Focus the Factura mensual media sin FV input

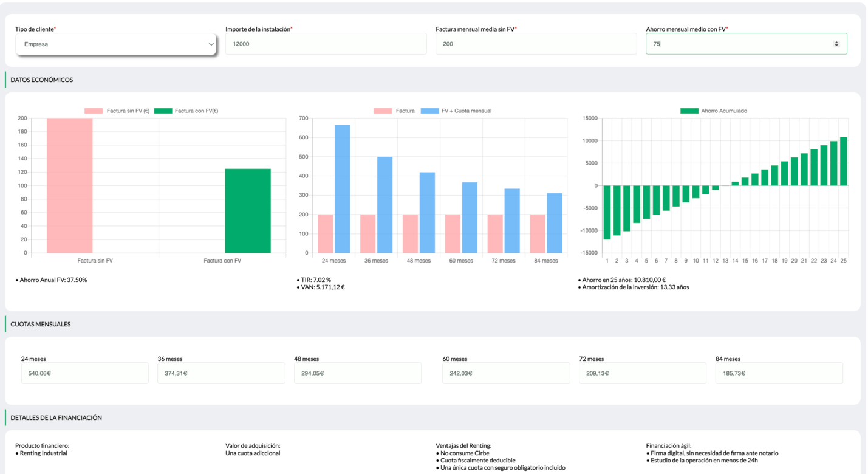coord(536,44)
